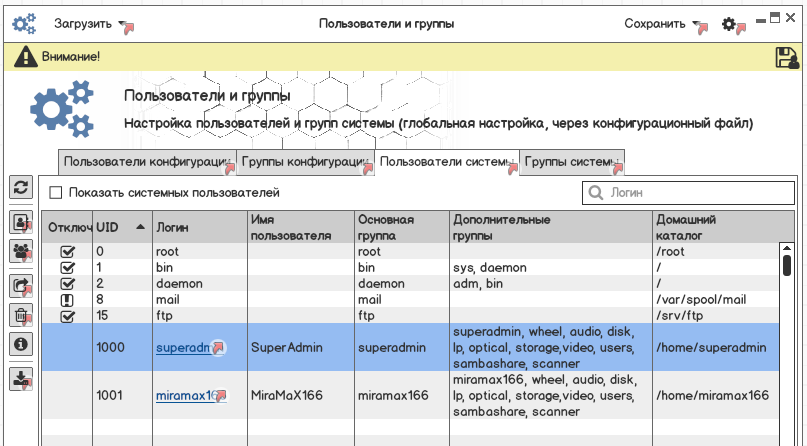Click the ftp login cell
Viewport: 807px width, 446px height.
[200, 315]
